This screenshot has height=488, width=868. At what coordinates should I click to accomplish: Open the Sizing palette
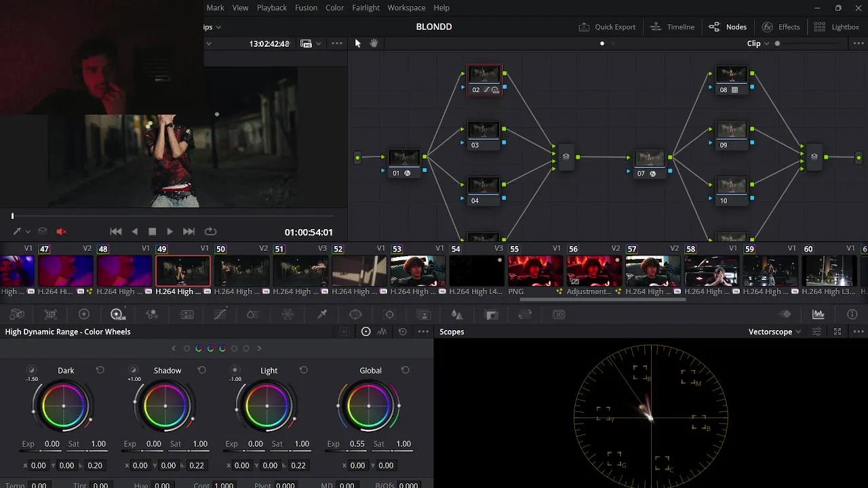coord(525,314)
